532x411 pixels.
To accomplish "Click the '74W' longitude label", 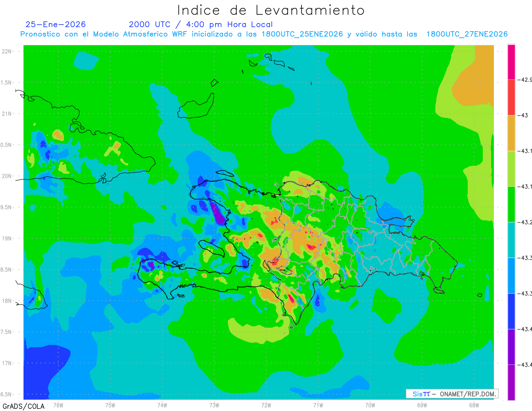I will [x=162, y=405].
